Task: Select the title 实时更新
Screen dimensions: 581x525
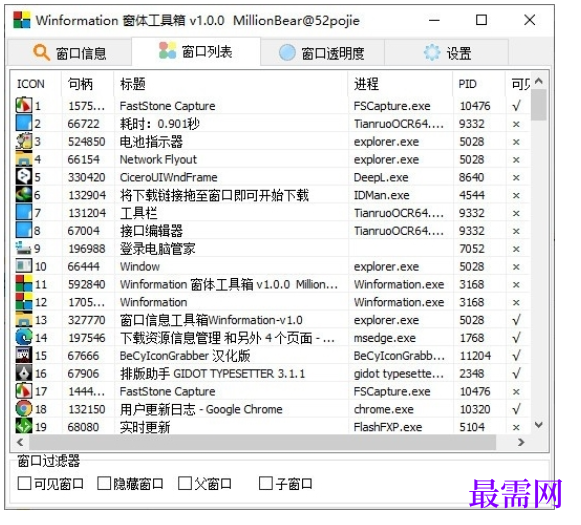Action: point(145,427)
